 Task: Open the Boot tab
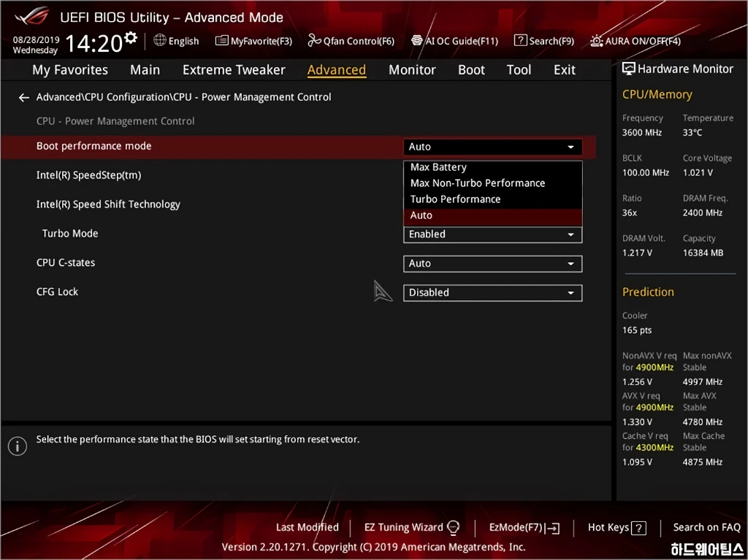(x=471, y=69)
